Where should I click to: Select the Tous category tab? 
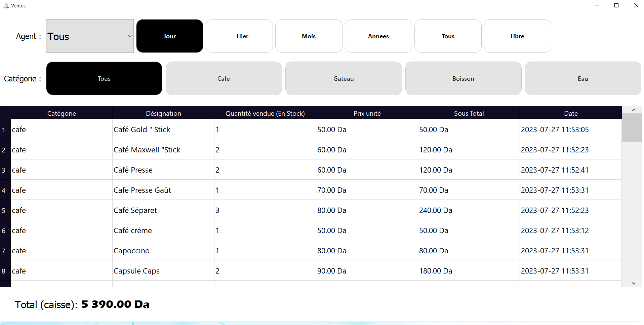[x=104, y=78]
